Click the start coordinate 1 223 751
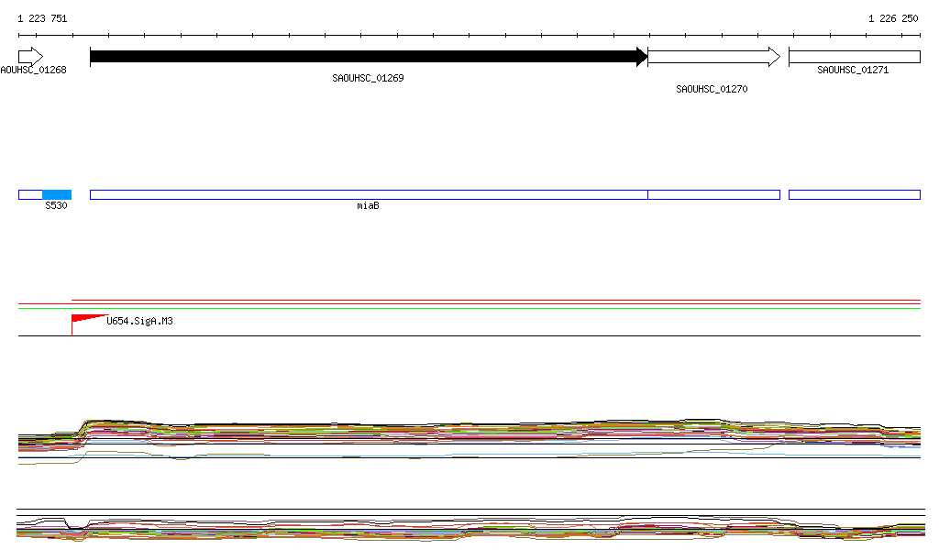The width and height of the screenshot is (939, 560). click(42, 18)
